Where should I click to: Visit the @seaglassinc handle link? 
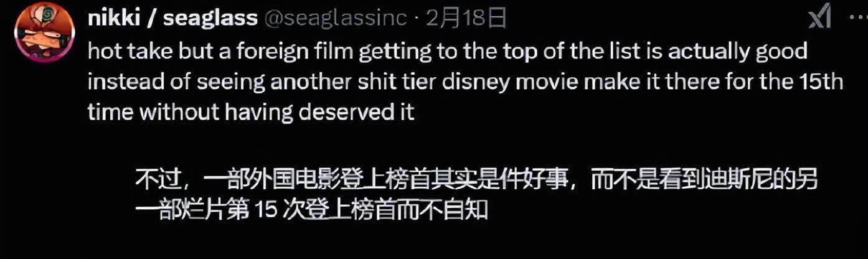click(x=337, y=19)
